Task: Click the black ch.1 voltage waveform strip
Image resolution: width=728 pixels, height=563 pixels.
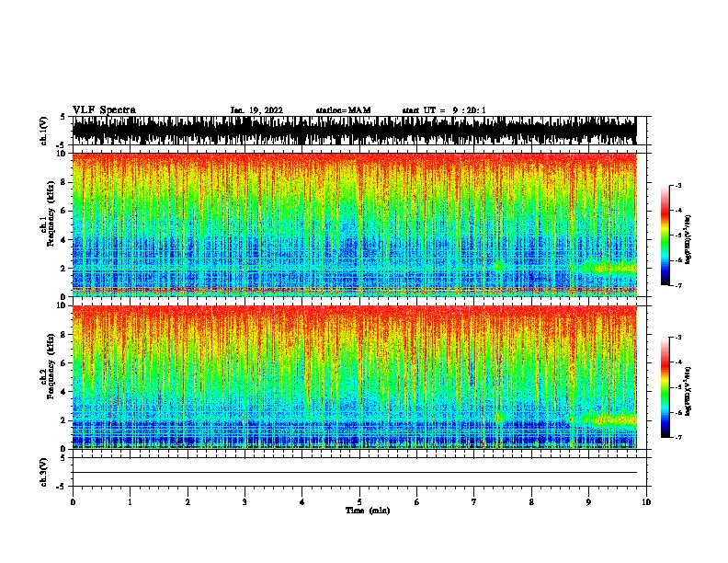Action: click(355, 131)
